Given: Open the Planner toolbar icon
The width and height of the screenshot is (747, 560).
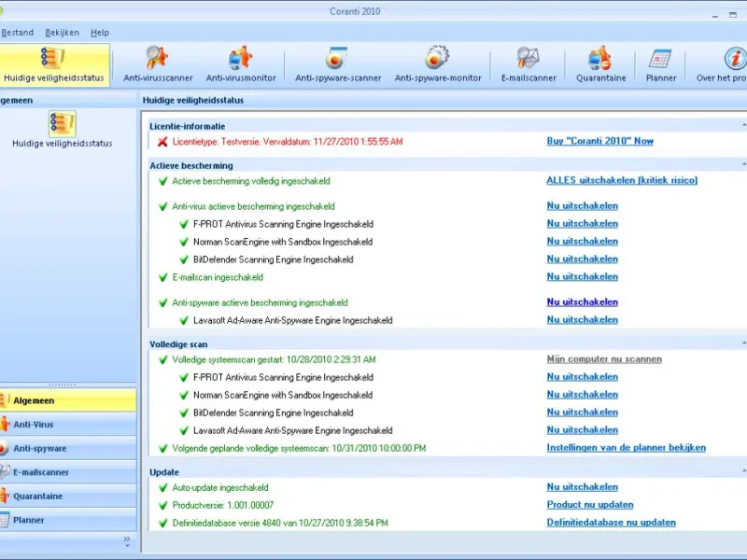Looking at the screenshot, I should click(x=661, y=64).
